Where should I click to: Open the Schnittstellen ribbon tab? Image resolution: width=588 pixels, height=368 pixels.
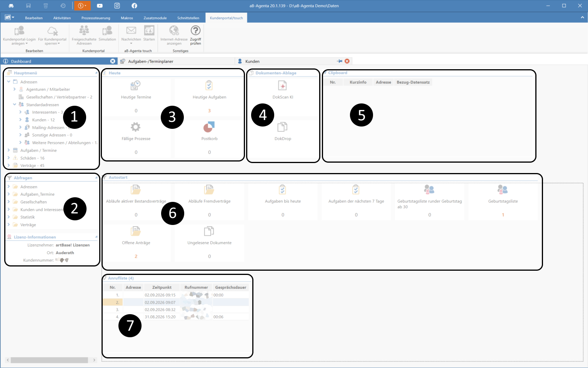pyautogui.click(x=188, y=18)
